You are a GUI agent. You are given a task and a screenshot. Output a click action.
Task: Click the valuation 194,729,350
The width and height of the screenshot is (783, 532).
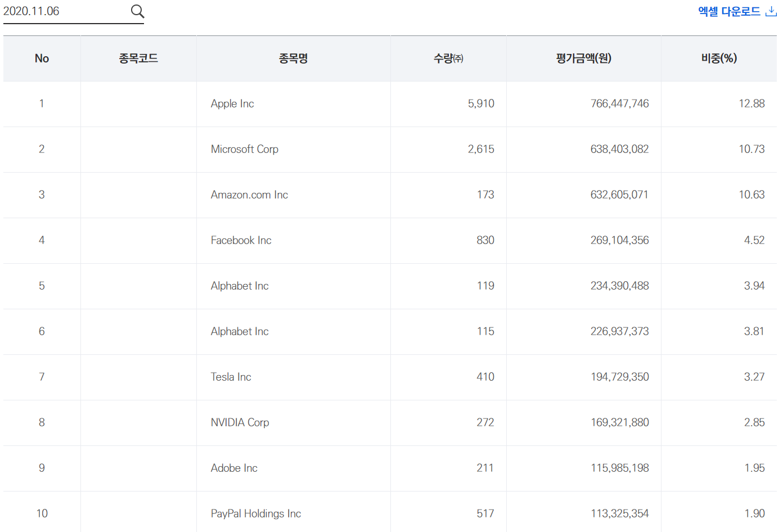tap(619, 377)
